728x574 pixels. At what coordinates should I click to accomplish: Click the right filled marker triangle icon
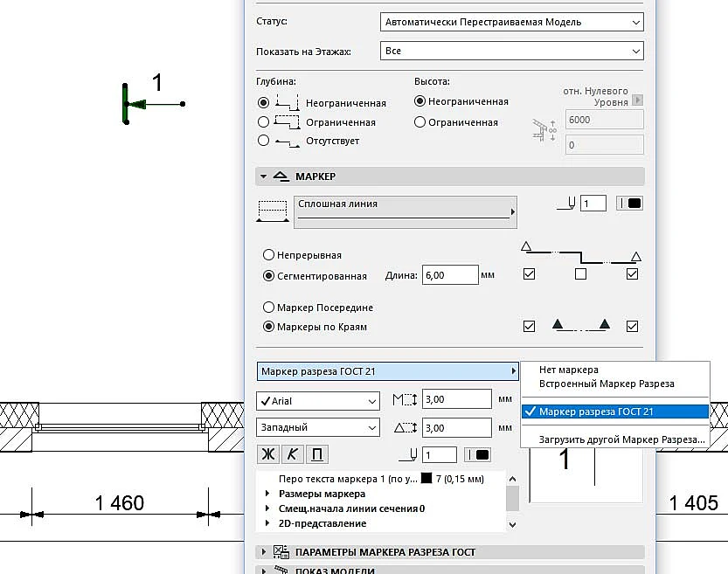tap(604, 324)
